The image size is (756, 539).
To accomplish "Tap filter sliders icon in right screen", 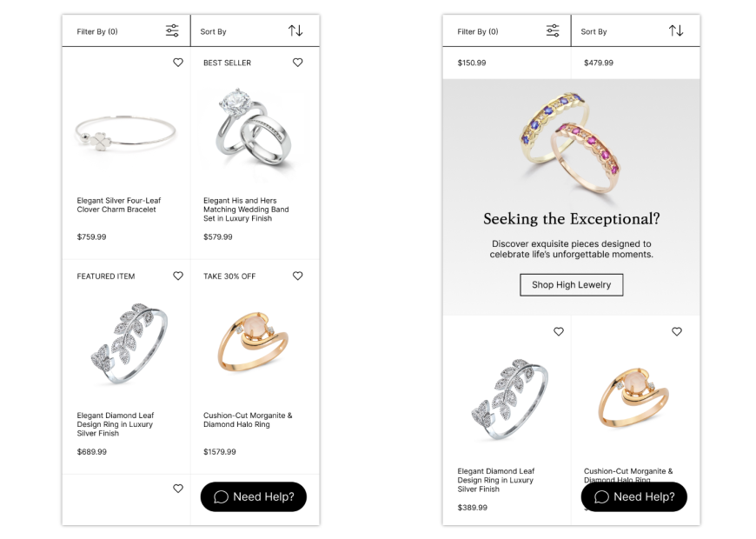I will (x=553, y=31).
